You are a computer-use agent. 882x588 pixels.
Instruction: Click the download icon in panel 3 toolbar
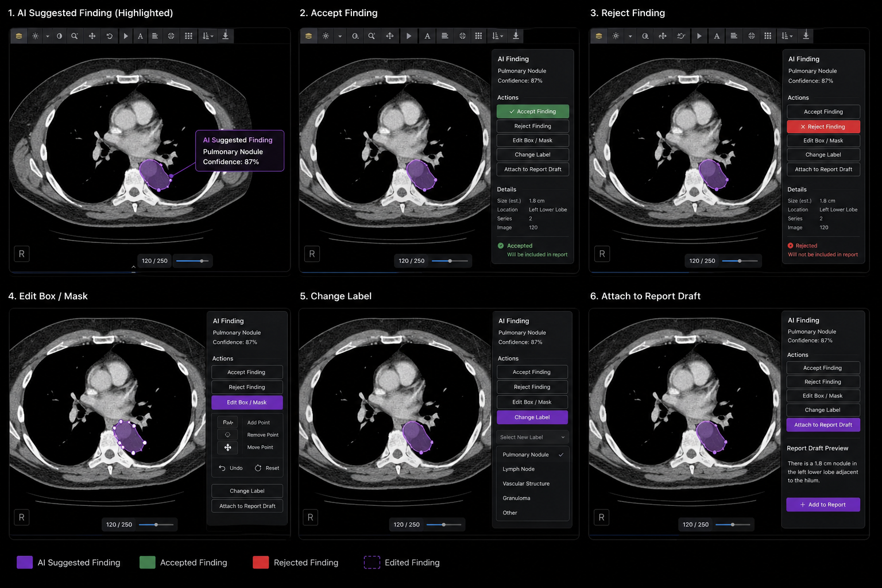click(806, 36)
